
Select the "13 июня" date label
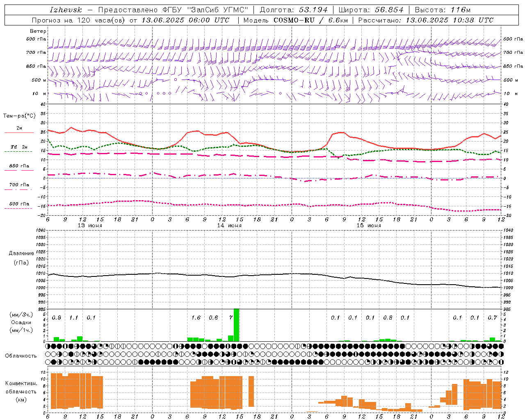click(90, 226)
